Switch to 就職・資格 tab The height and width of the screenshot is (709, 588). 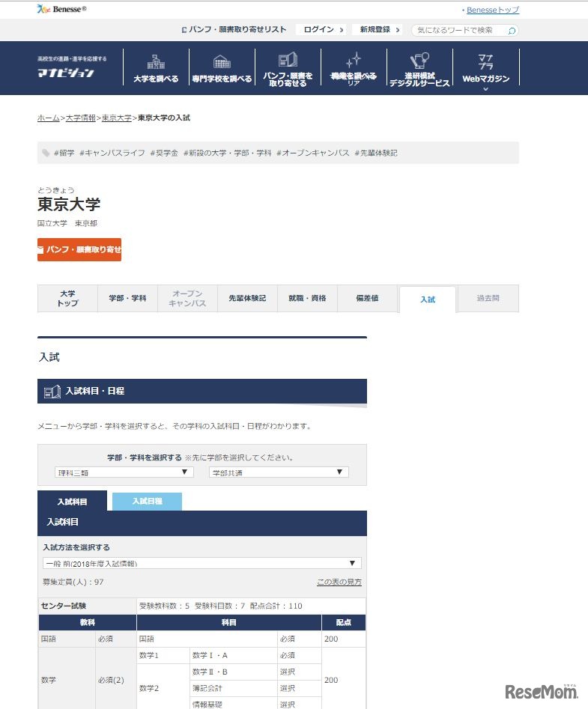(307, 299)
